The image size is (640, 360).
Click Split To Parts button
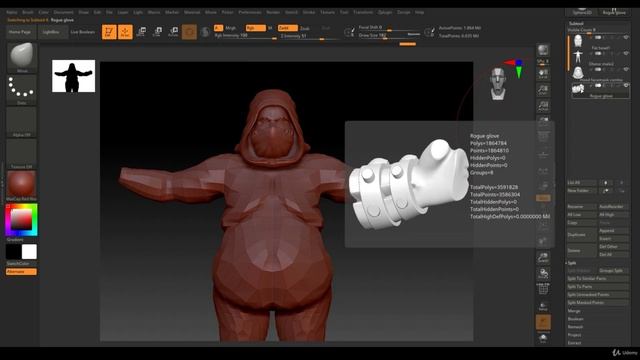[x=598, y=287]
